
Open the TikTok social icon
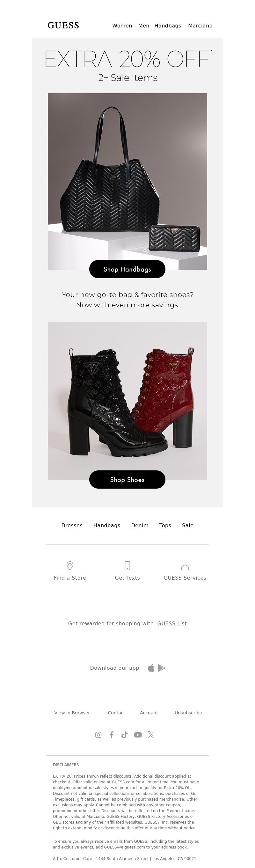click(125, 735)
